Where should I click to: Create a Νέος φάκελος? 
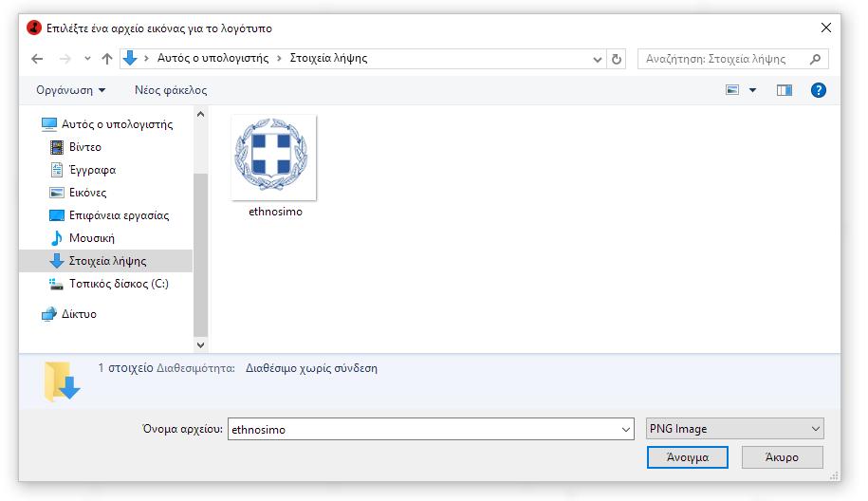[x=171, y=90]
